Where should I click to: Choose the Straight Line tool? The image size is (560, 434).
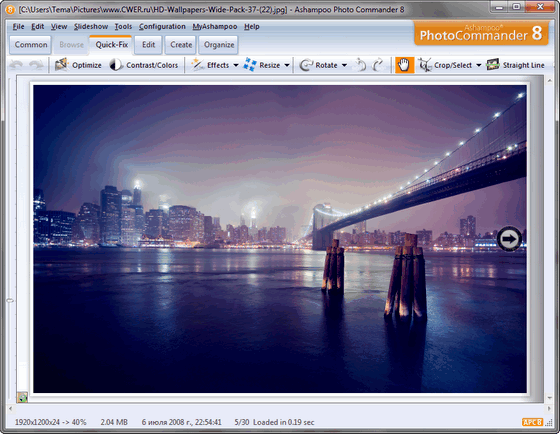(x=516, y=65)
